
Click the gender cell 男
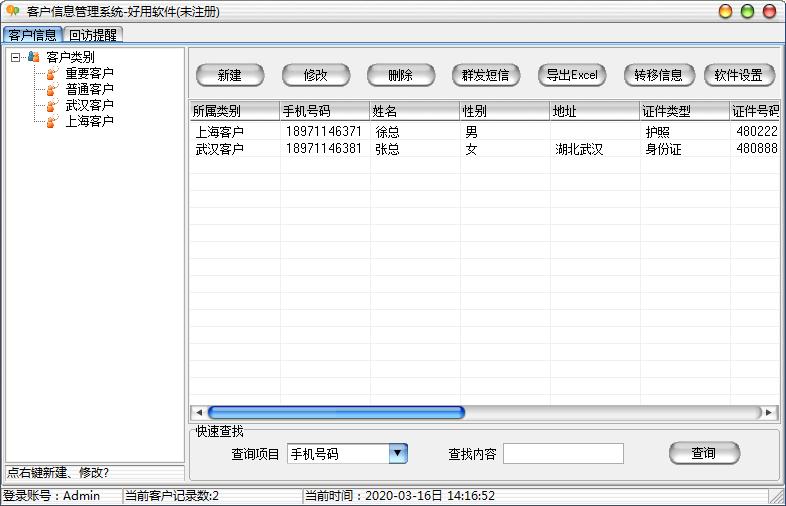click(471, 132)
